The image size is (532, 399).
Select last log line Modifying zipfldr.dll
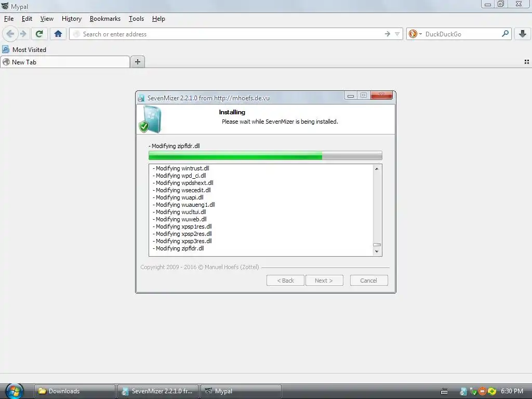click(179, 248)
